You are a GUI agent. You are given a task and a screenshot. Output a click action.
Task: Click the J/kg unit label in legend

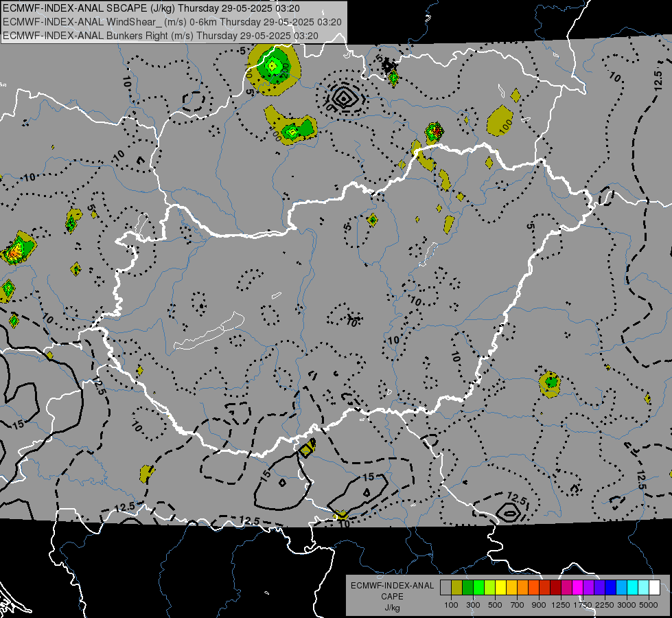point(392,608)
